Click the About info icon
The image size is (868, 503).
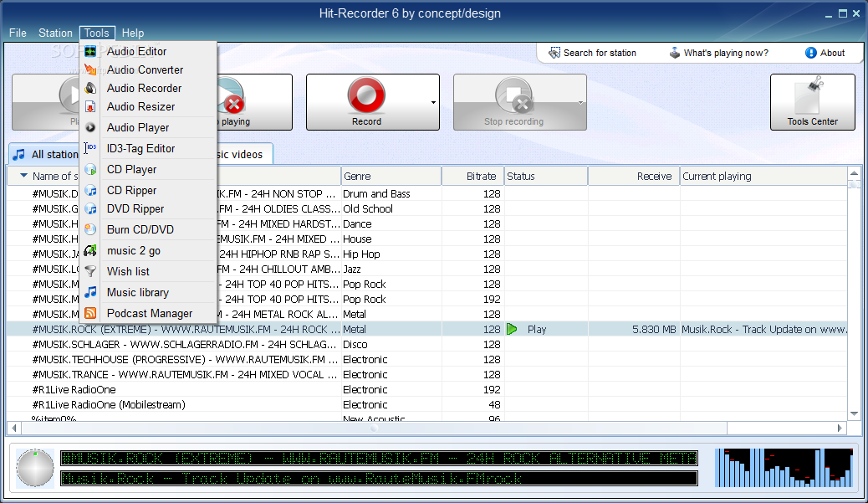pos(810,53)
